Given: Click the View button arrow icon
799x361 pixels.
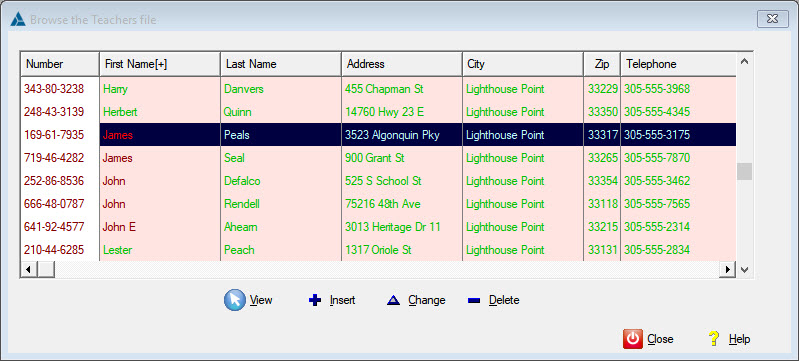Looking at the screenshot, I should click(x=234, y=300).
